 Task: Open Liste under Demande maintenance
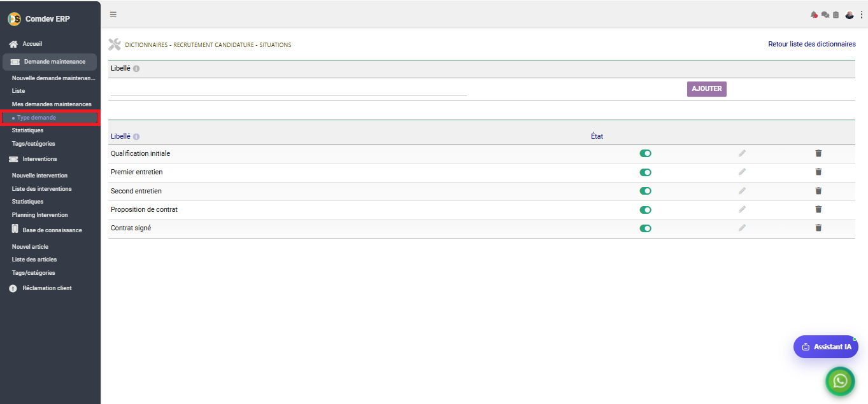[18, 91]
